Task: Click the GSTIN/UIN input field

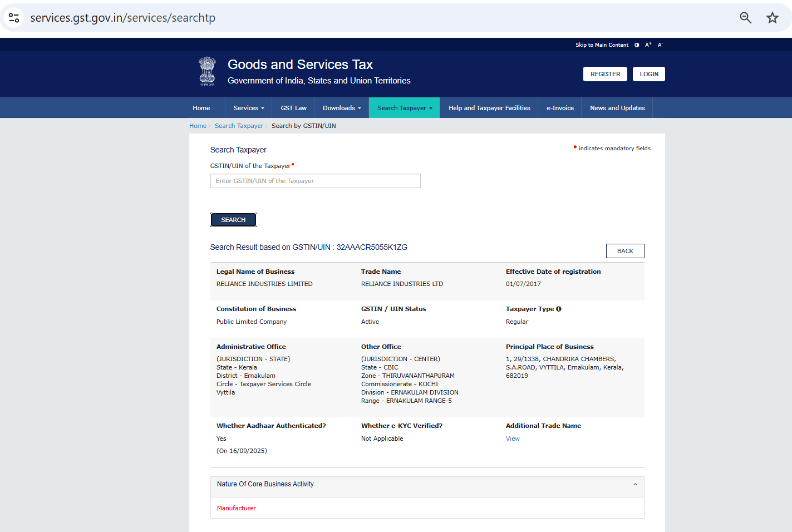Action: coord(315,181)
